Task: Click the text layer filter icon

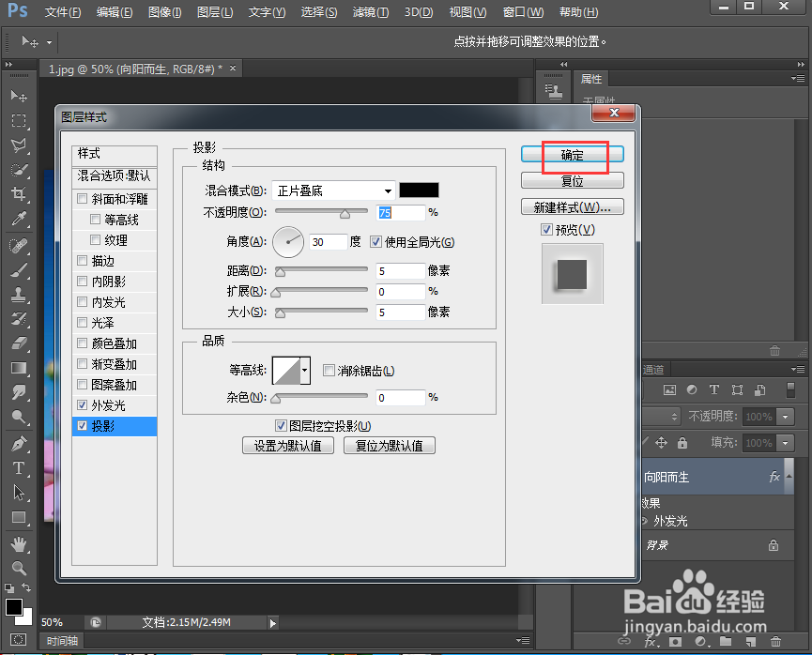Action: [713, 389]
